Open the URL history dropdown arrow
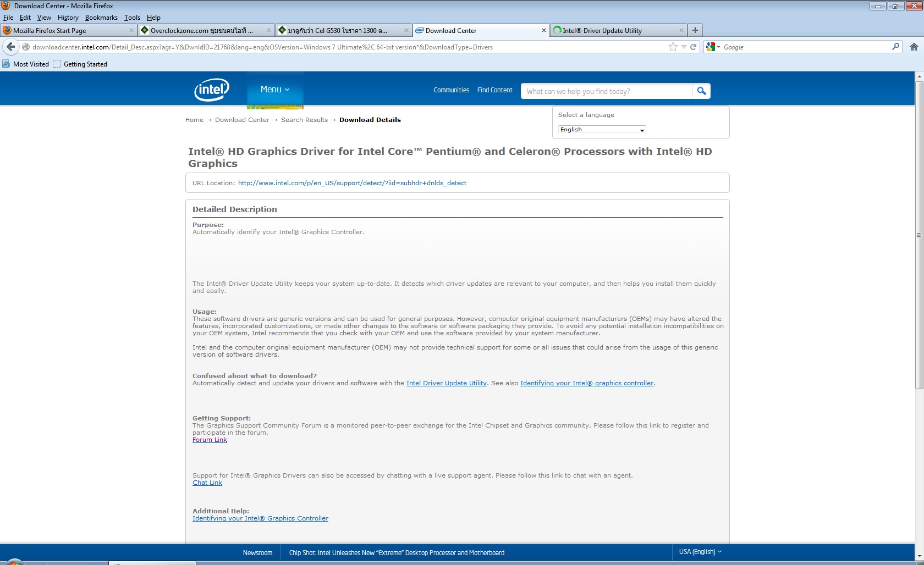 [x=684, y=47]
